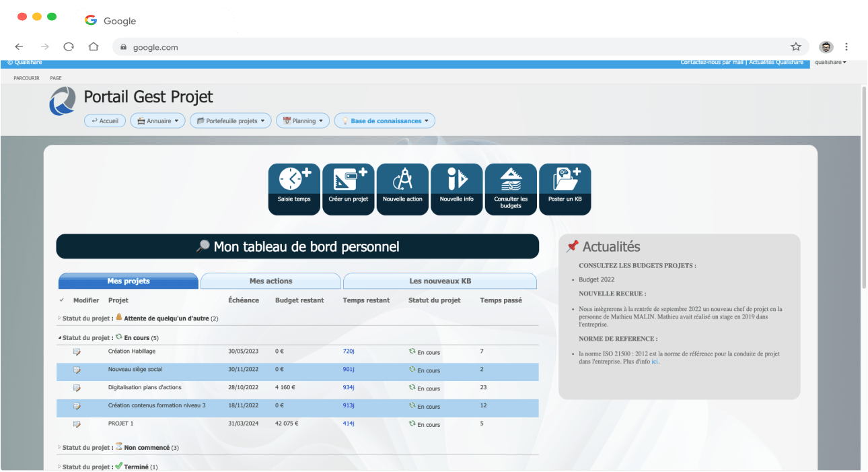The width and height of the screenshot is (868, 472).
Task: Select the Consulter les budgets icon
Action: tap(511, 182)
